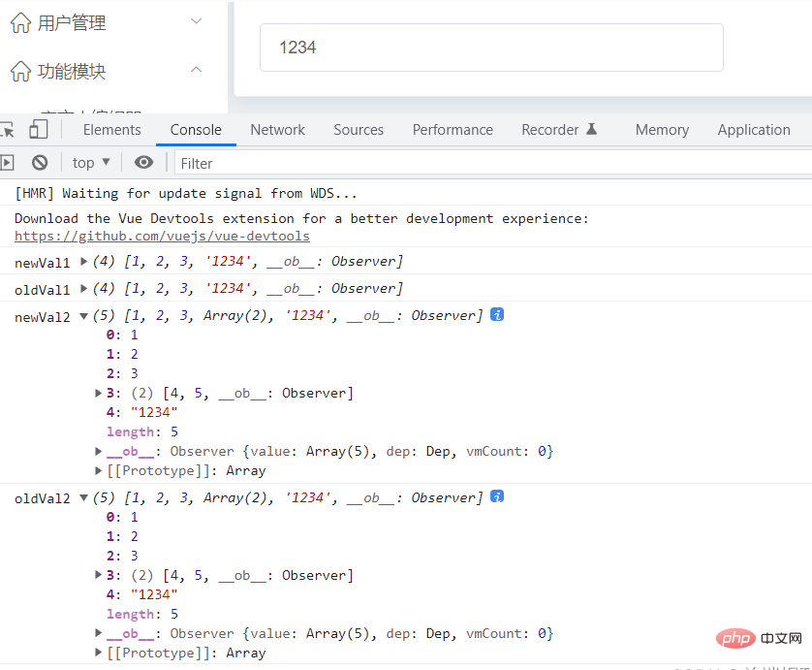Expand the oldVal1 array
Image resolution: width=812 pixels, height=670 pixels.
click(83, 288)
